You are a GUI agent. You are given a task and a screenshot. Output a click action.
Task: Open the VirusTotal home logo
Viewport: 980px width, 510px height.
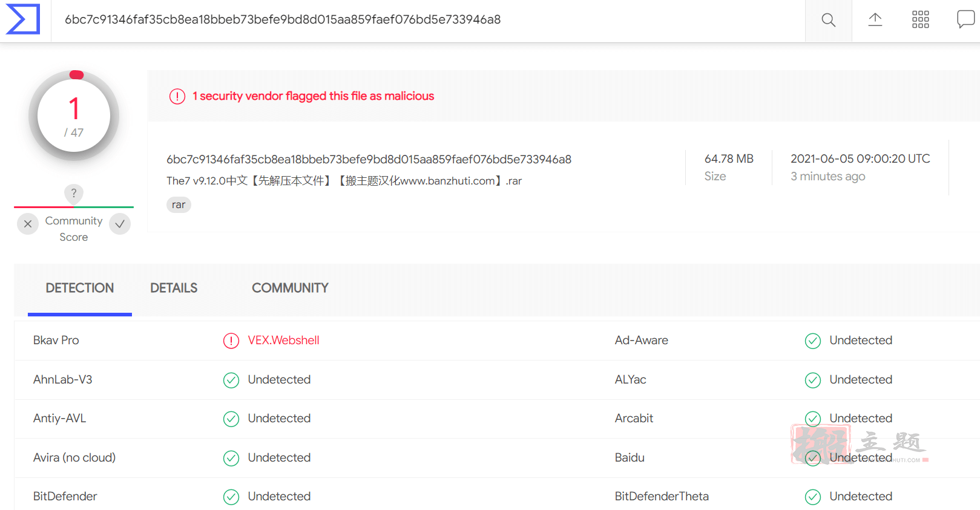(x=23, y=19)
